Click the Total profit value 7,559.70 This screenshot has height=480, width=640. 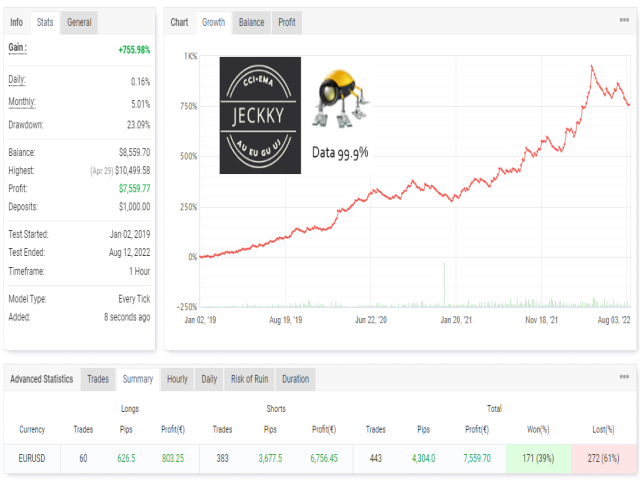477,458
